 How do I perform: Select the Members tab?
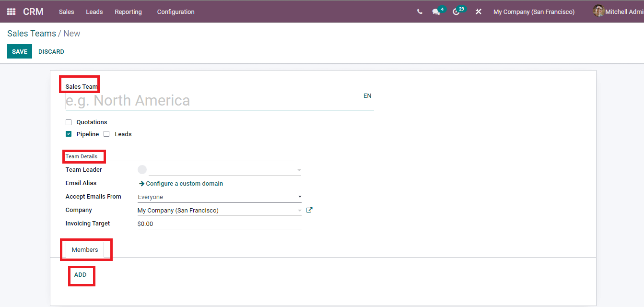pos(85,249)
